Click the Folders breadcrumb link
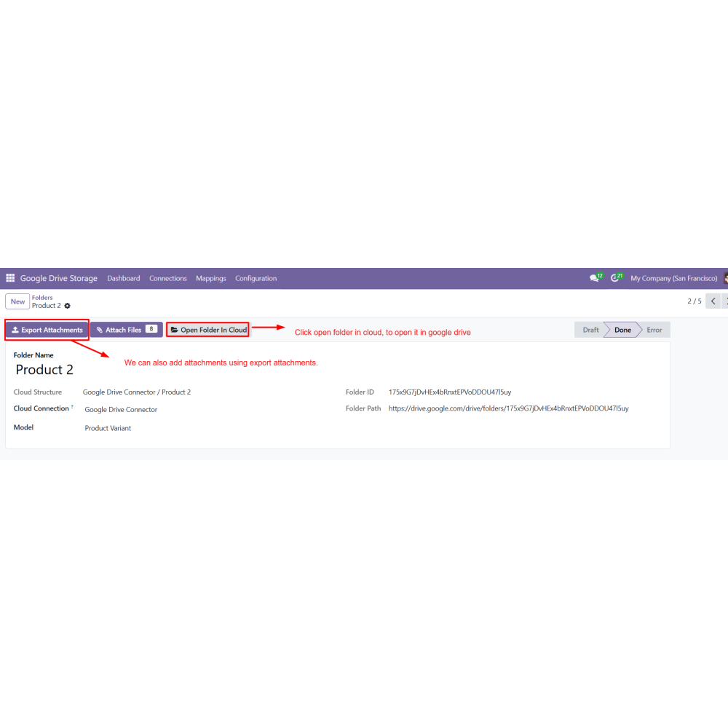The height and width of the screenshot is (728, 728). (x=42, y=298)
